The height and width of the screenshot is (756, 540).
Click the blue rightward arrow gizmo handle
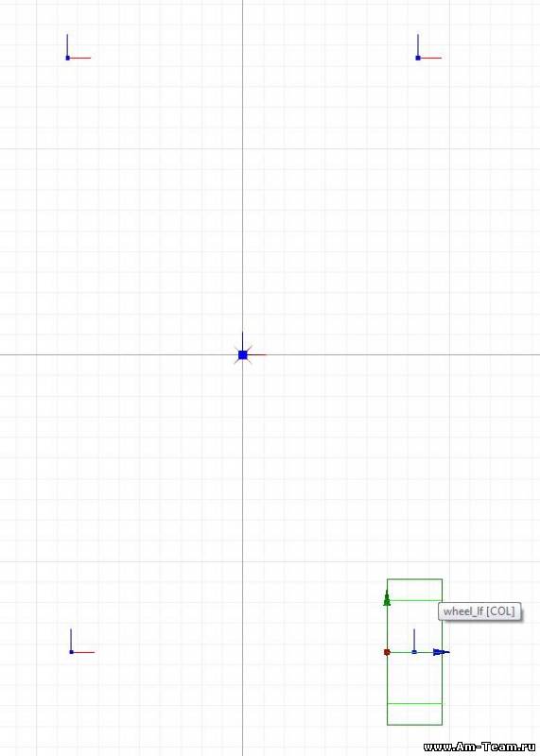pyautogui.click(x=440, y=652)
